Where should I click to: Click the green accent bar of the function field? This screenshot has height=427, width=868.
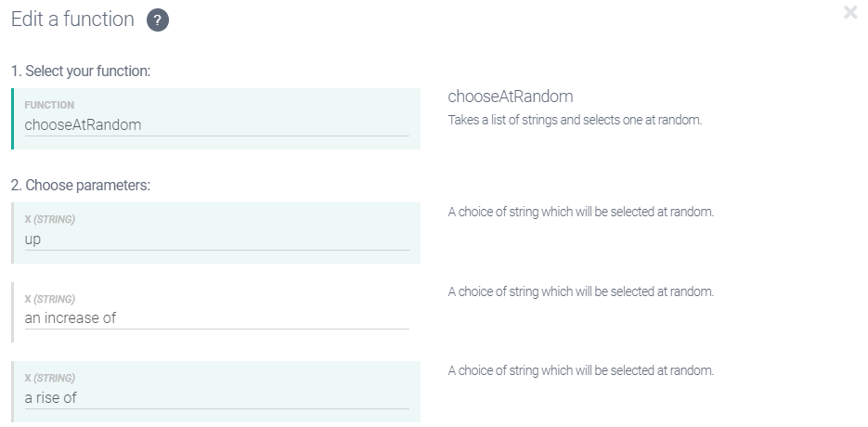[x=13, y=119]
